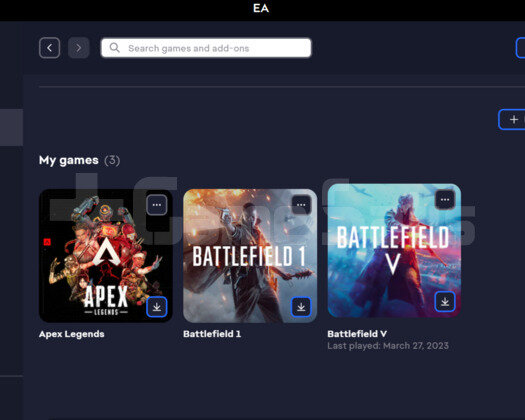
Task: Click the plus add button at right
Action: [x=512, y=120]
